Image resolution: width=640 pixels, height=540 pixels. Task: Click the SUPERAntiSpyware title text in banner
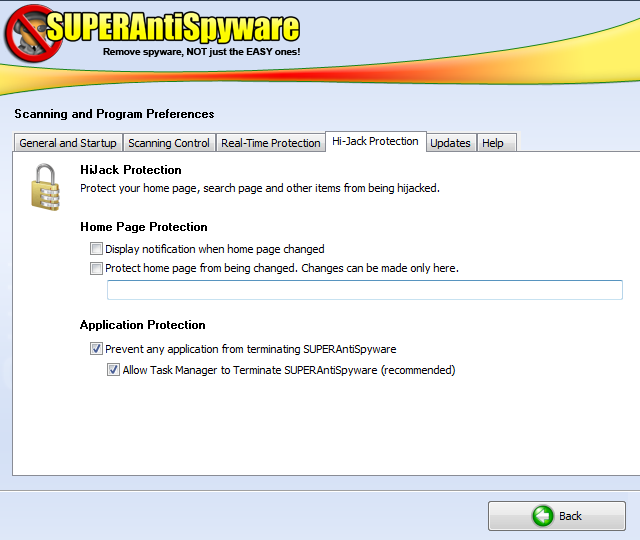click(173, 26)
